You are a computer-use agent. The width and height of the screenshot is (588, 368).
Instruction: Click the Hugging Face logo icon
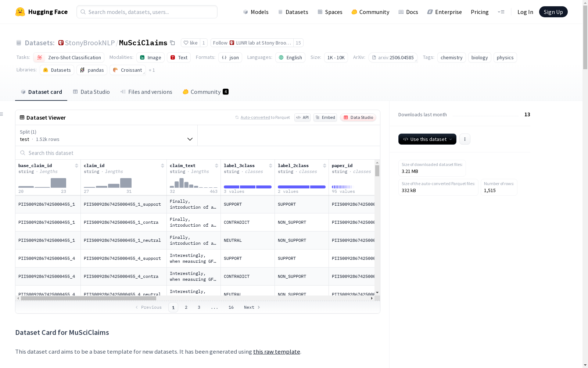click(x=20, y=12)
